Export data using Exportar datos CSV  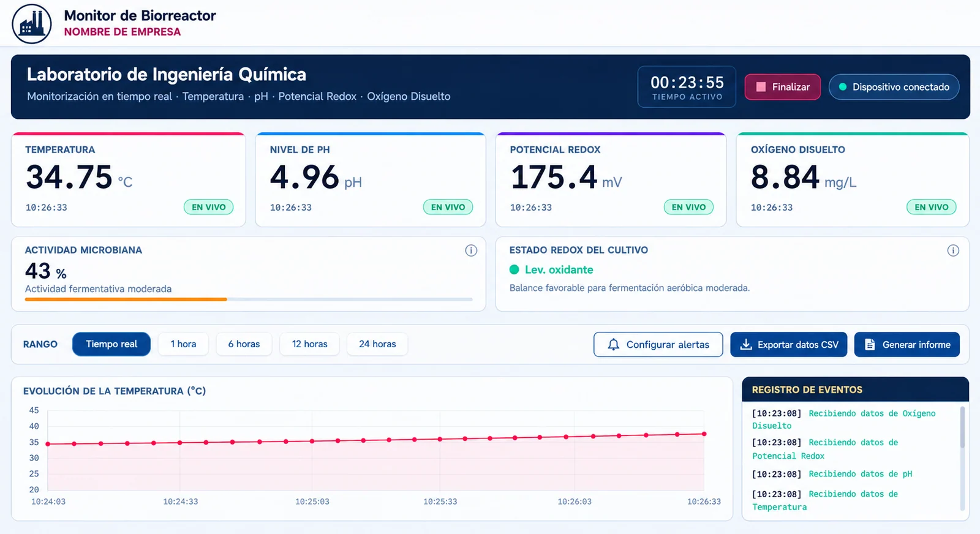click(x=789, y=345)
